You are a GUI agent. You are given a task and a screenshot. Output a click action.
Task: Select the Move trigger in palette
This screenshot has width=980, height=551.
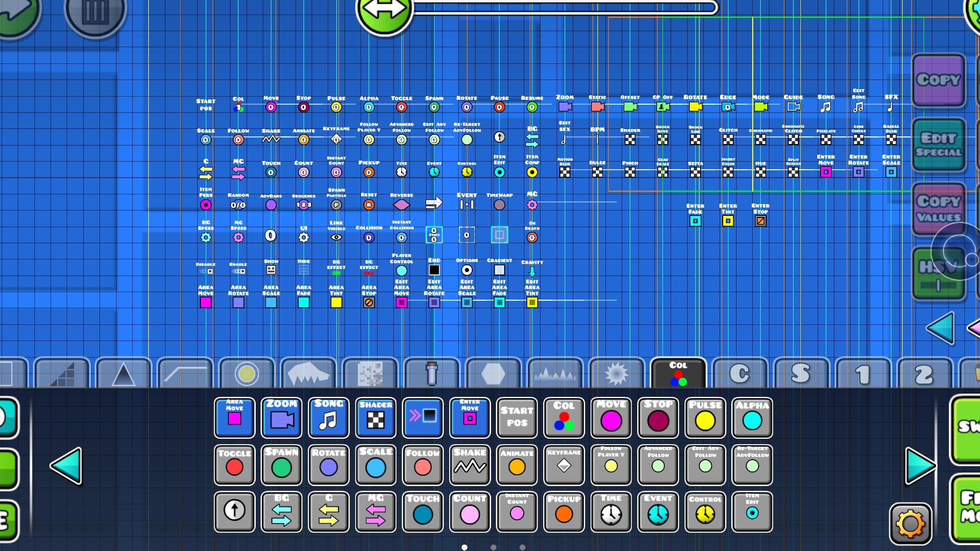(611, 418)
